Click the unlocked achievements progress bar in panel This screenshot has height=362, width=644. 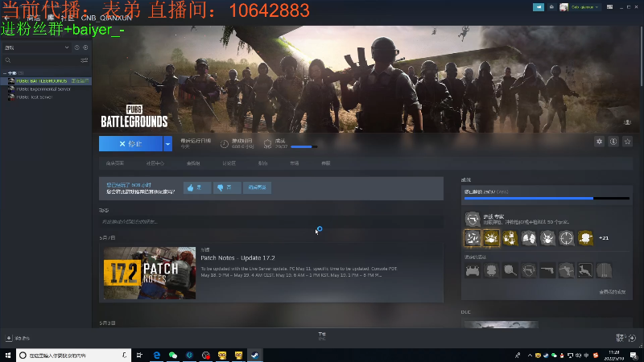coord(547,198)
